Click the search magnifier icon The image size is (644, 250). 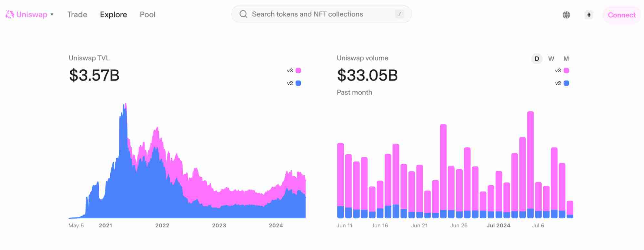pyautogui.click(x=244, y=14)
